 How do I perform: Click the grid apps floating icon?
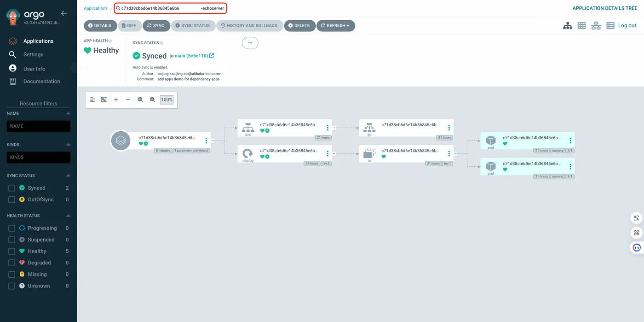pyautogui.click(x=637, y=233)
